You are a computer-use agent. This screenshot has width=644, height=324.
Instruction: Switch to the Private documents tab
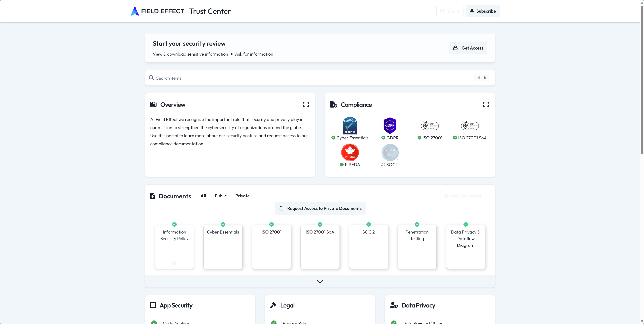242,196
